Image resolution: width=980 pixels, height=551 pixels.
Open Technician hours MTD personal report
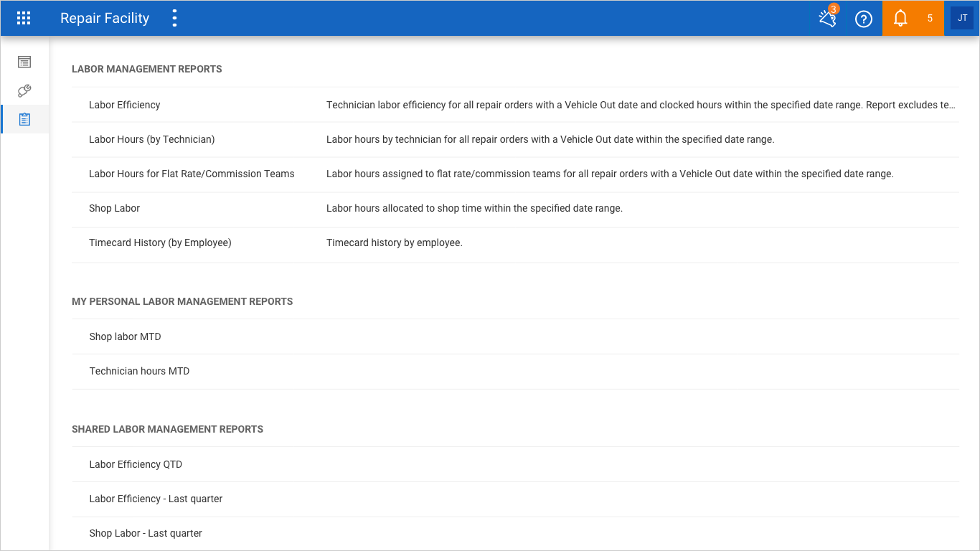pyautogui.click(x=139, y=371)
